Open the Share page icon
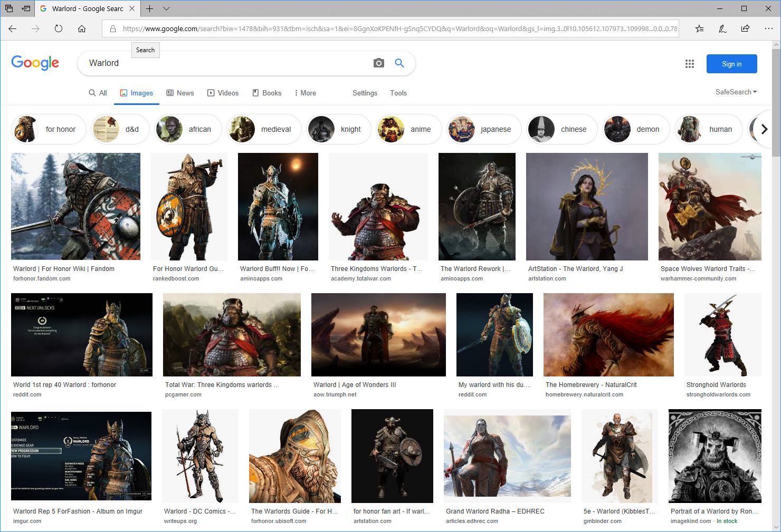 click(745, 29)
